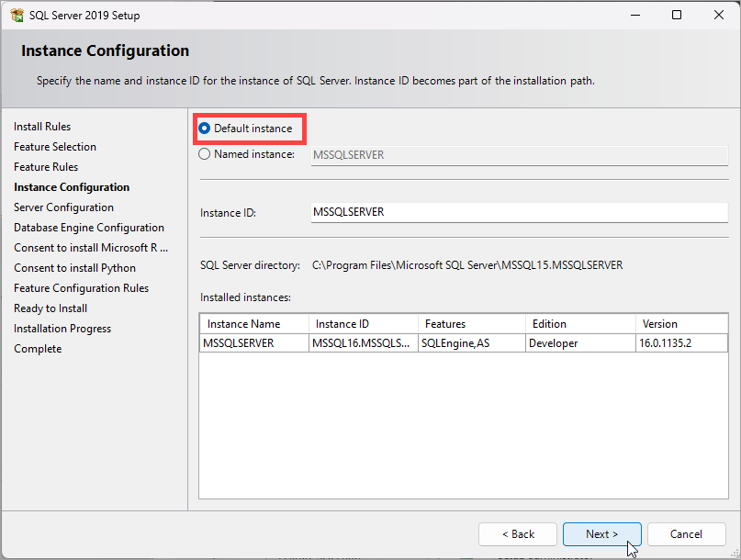The image size is (741, 560).
Task: Open the Install Rules step
Action: (42, 127)
